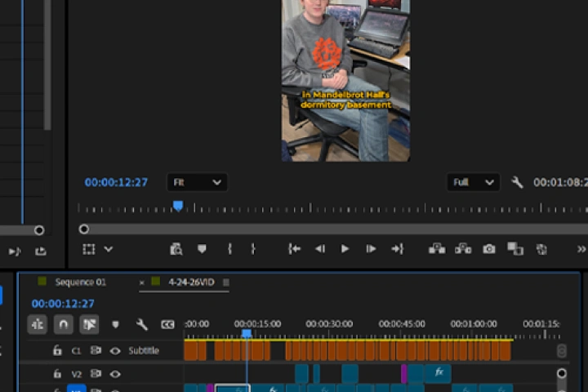The height and width of the screenshot is (392, 588).
Task: Toggle Caption track options CC button
Action: click(167, 324)
